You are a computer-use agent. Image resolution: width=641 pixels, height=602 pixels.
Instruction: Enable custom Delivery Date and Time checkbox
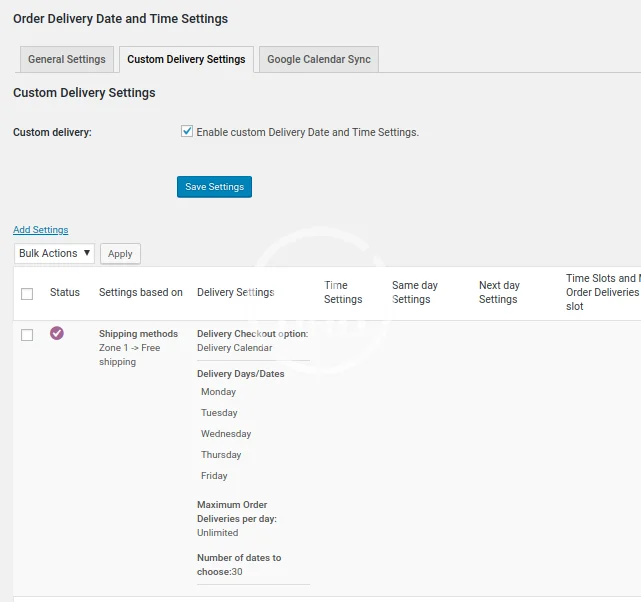(187, 131)
